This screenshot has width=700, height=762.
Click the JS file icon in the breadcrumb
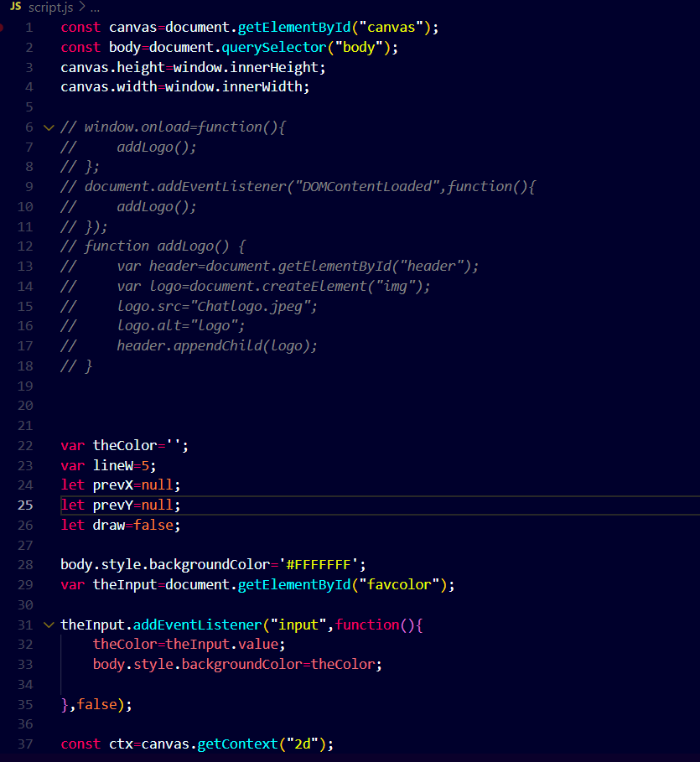click(x=16, y=7)
